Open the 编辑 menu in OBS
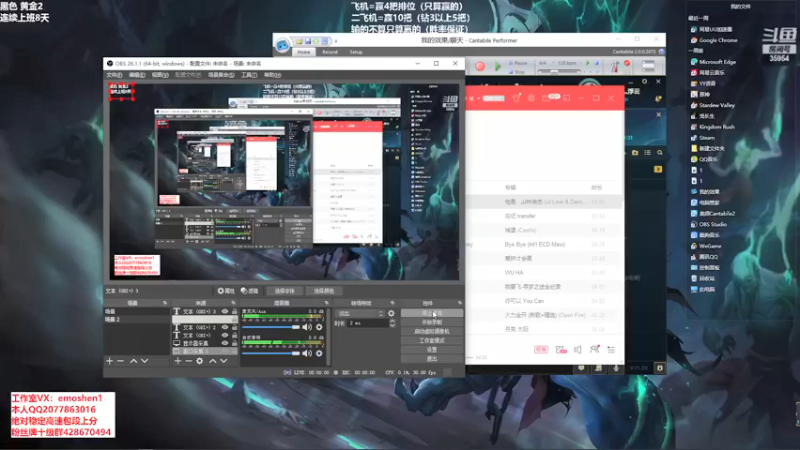 click(137, 75)
